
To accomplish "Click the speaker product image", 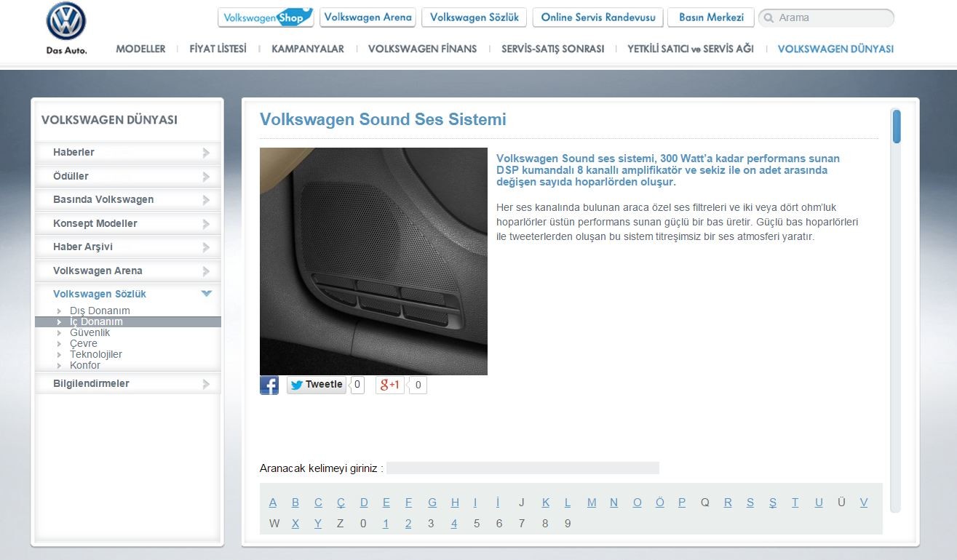I will [x=373, y=261].
